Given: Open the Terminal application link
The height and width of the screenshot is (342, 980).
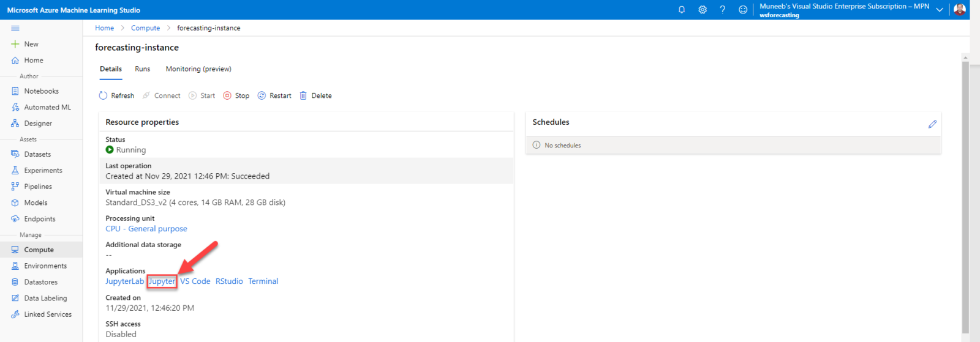Looking at the screenshot, I should coord(263,281).
